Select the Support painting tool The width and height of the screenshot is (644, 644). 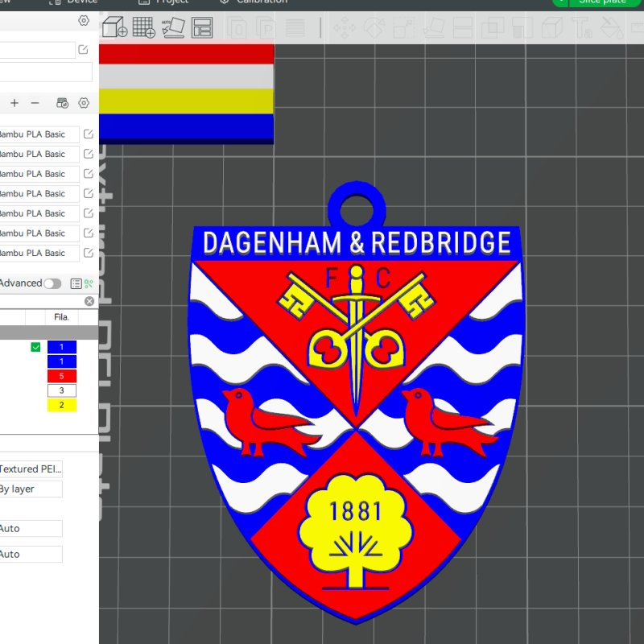point(522,27)
